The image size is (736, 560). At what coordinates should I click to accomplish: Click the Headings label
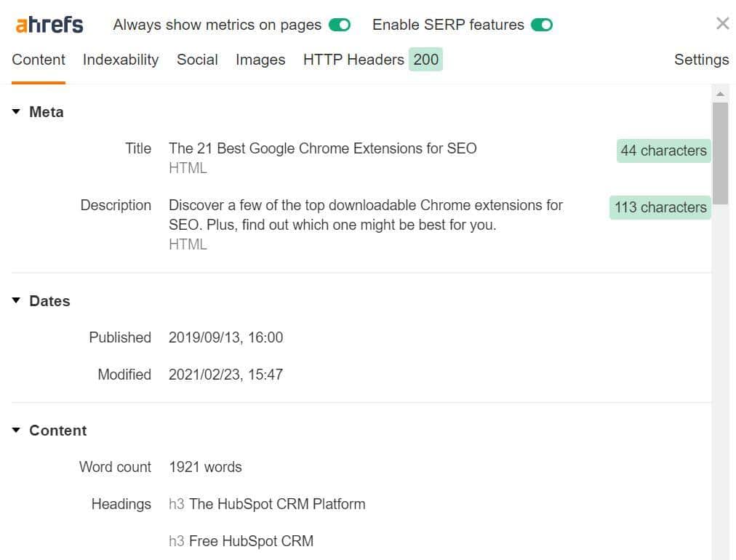[121, 504]
